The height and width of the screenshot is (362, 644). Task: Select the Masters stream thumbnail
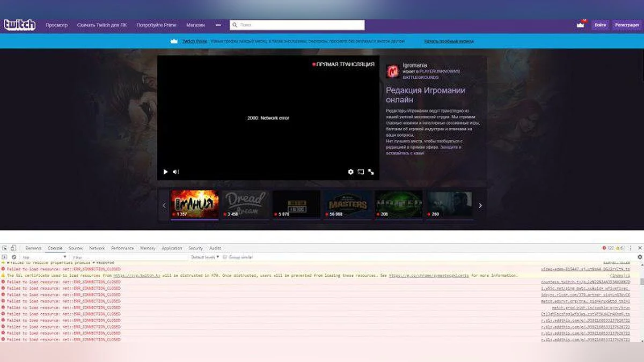tap(347, 204)
